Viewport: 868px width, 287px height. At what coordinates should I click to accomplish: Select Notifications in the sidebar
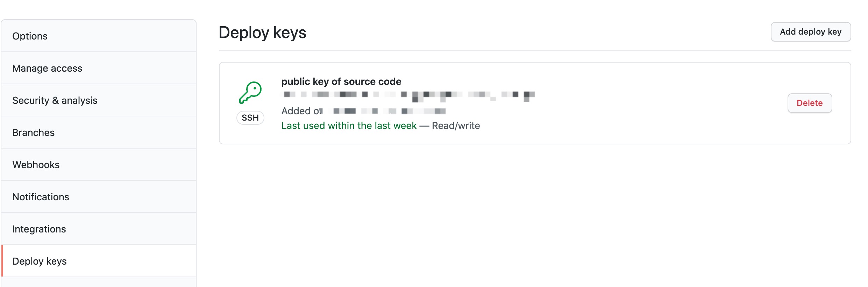pos(41,197)
